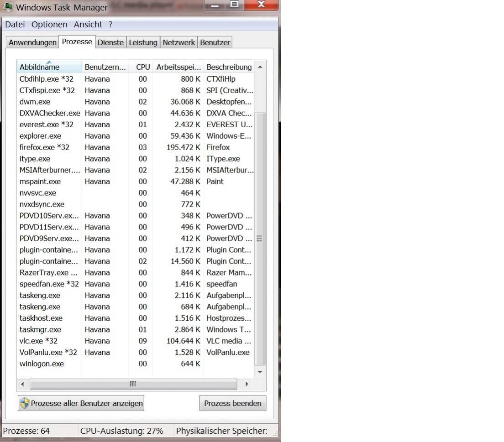Viewport: 504px width, 442px height.
Task: Select the dwm.exe process row
Action: tap(135, 102)
